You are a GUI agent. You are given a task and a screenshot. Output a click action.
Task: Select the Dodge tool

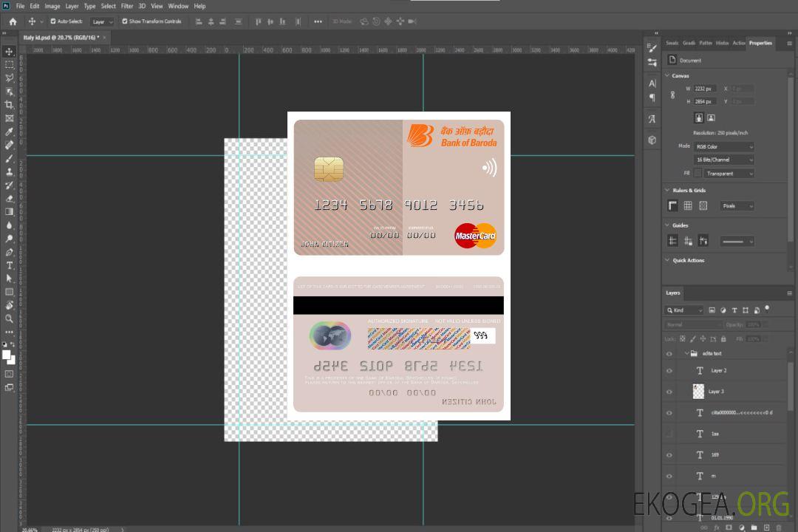tap(9, 239)
